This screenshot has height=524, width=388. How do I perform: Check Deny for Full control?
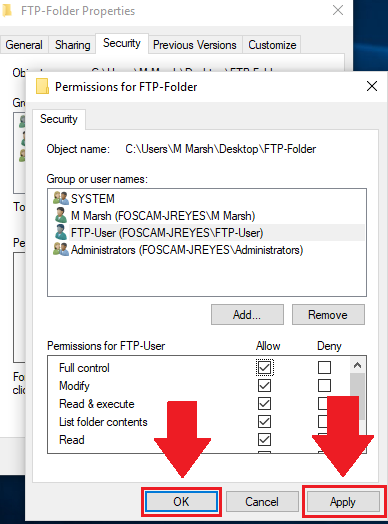324,368
